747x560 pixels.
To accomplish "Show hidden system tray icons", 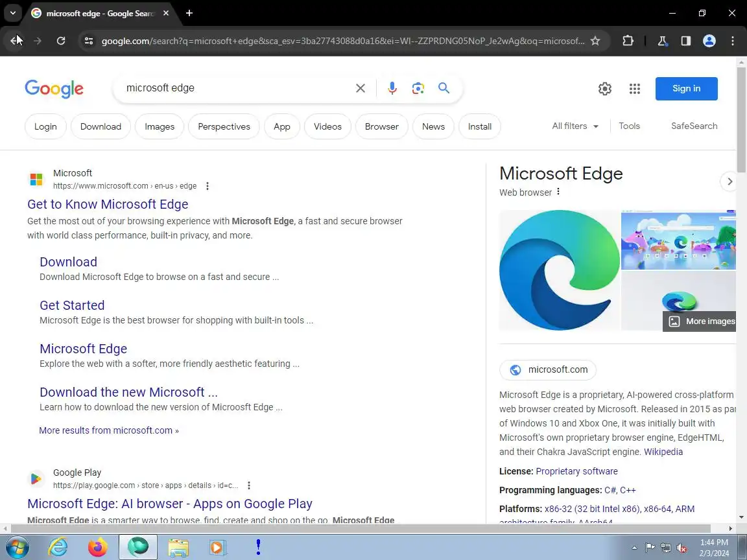I will 634,548.
